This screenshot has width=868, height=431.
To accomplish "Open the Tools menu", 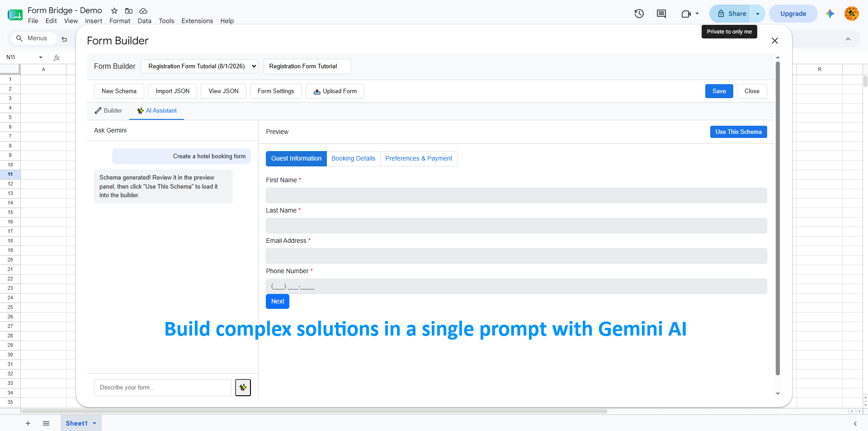I will (x=166, y=21).
